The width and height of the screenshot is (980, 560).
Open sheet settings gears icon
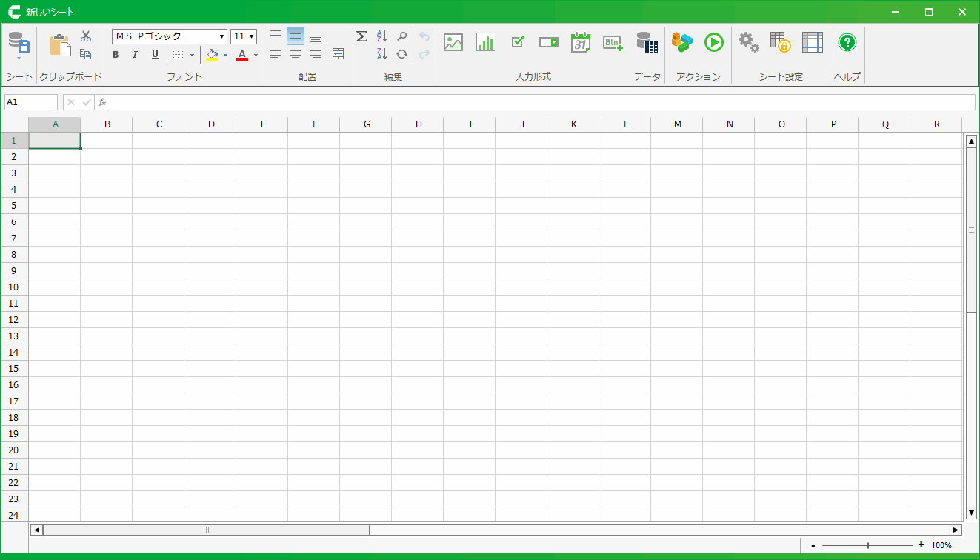(x=748, y=42)
